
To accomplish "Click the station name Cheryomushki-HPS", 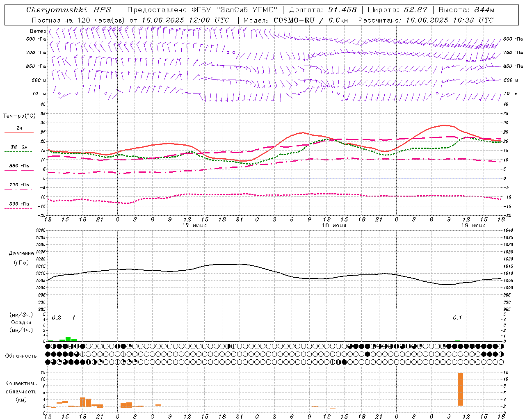I will click(x=69, y=10).
